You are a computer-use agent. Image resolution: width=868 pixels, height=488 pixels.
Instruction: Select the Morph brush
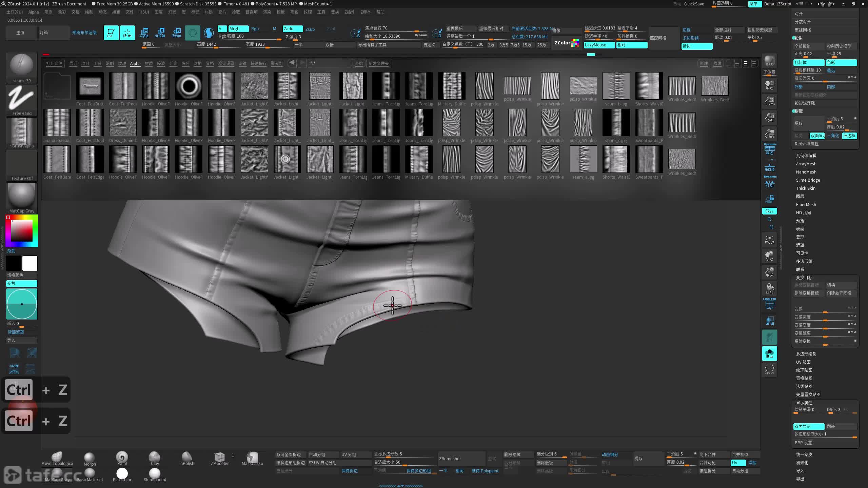(x=90, y=459)
